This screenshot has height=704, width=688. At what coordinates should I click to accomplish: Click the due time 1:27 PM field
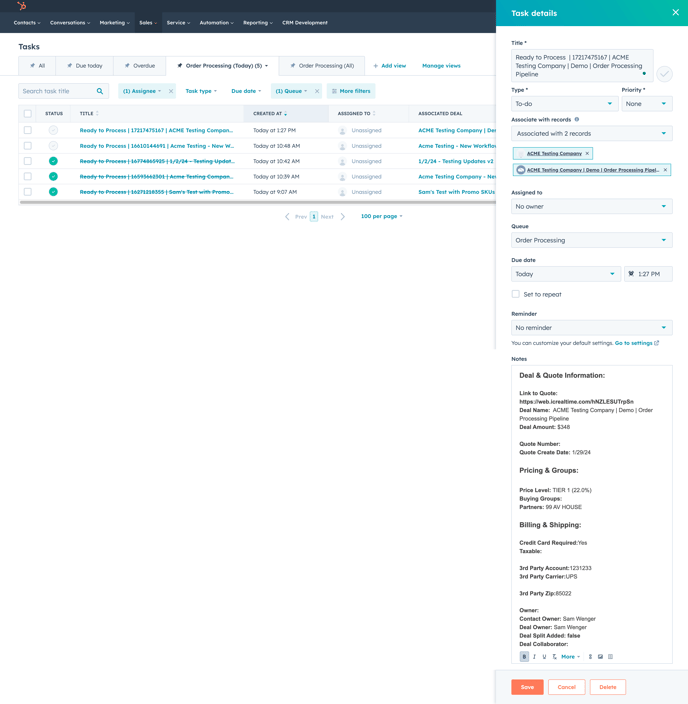point(648,274)
